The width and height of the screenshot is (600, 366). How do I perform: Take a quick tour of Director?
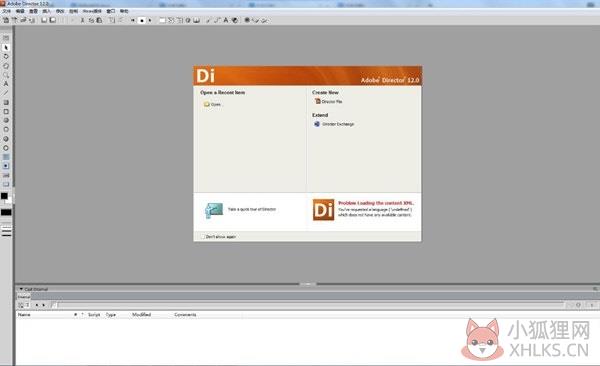pos(252,209)
